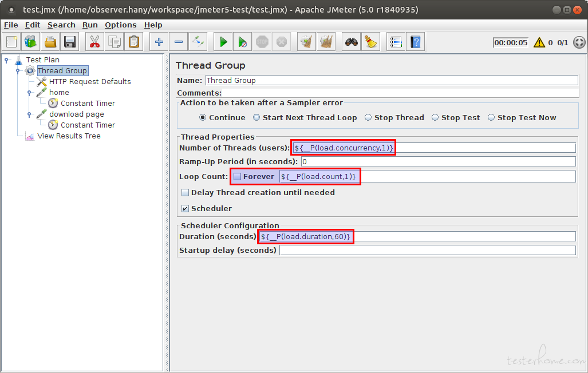This screenshot has width=588, height=373.
Task: Tick the Forever loop checkbox
Action: 238,177
